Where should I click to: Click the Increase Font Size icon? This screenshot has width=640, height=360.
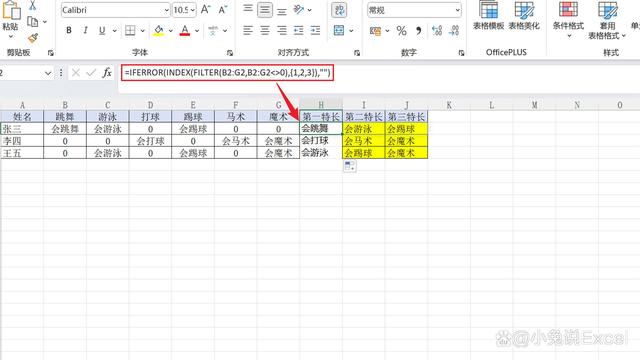[205, 10]
